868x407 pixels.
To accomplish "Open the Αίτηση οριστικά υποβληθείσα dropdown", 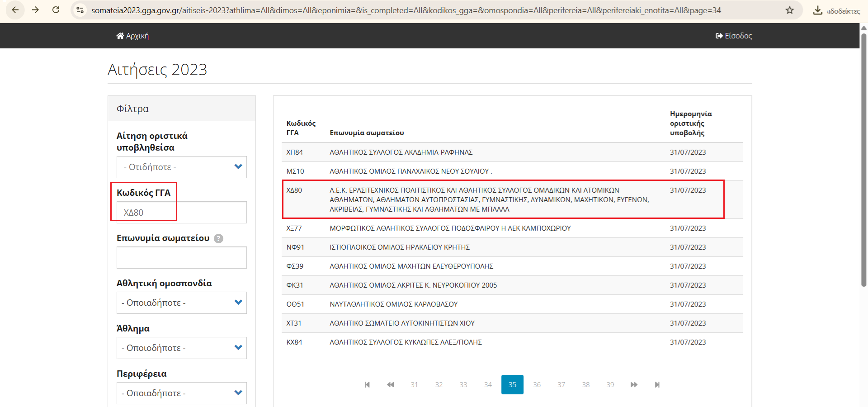I will (x=181, y=167).
